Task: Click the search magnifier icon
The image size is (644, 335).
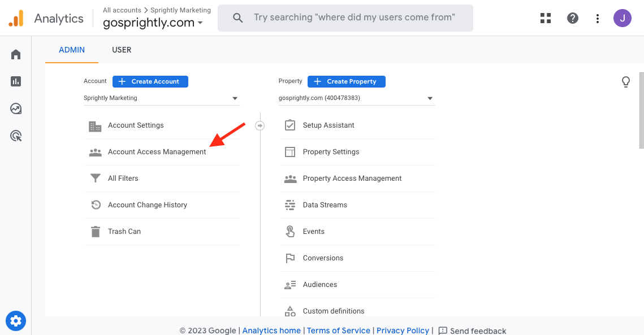Action: point(238,18)
